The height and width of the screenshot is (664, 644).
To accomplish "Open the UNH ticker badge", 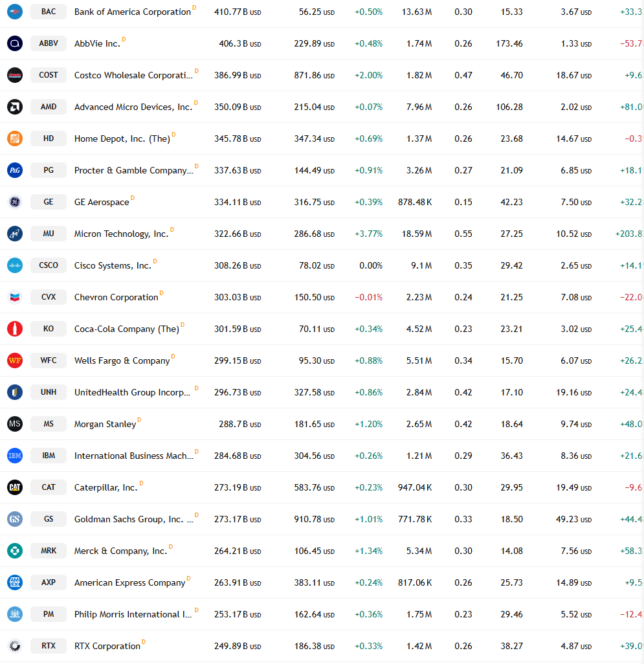I will click(x=49, y=392).
